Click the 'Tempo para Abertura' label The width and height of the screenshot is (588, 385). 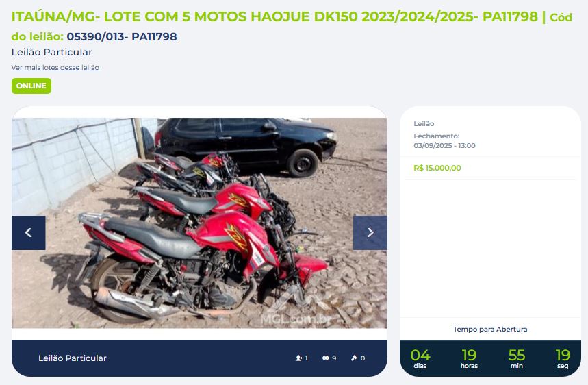point(490,329)
